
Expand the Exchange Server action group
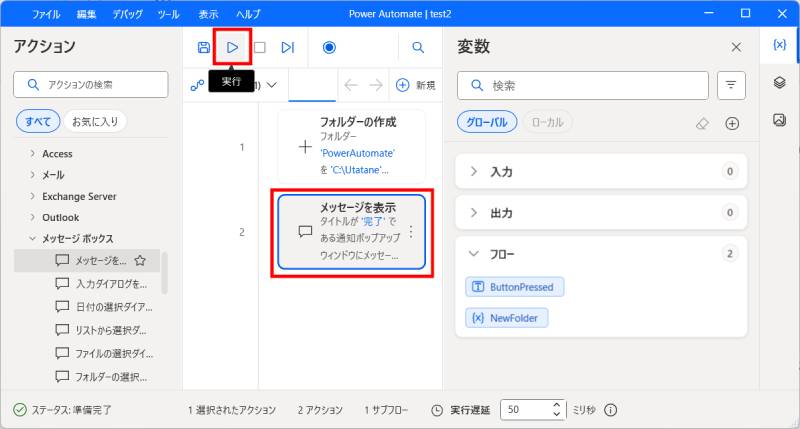click(x=79, y=196)
